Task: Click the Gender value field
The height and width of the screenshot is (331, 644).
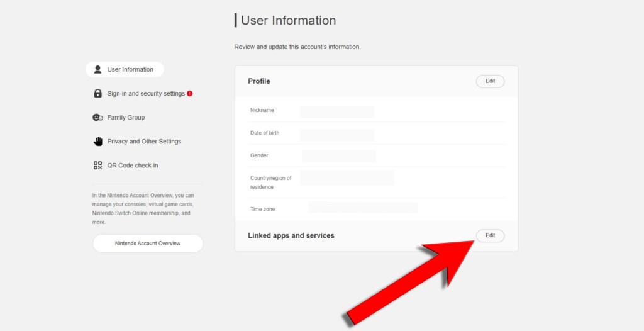Action: pos(339,156)
